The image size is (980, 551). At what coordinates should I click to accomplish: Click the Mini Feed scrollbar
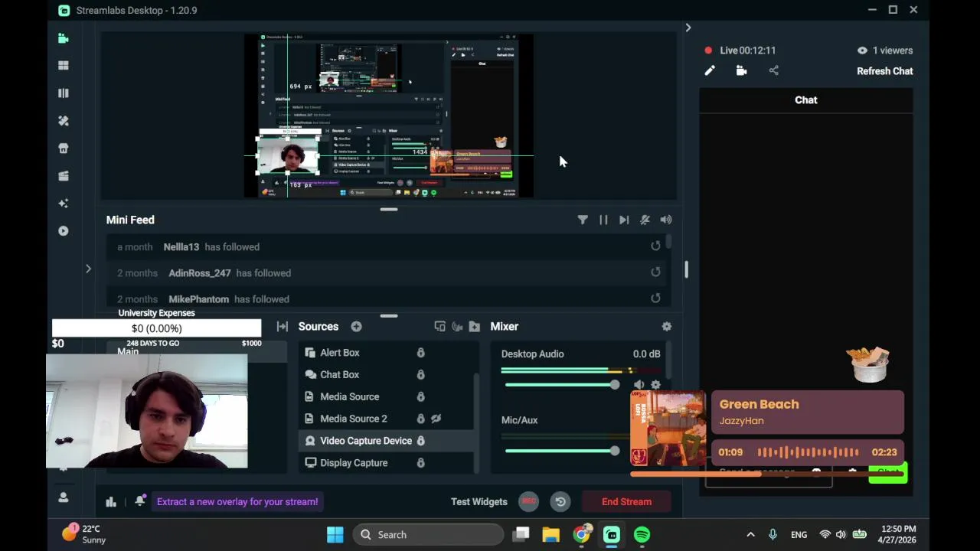coord(668,242)
